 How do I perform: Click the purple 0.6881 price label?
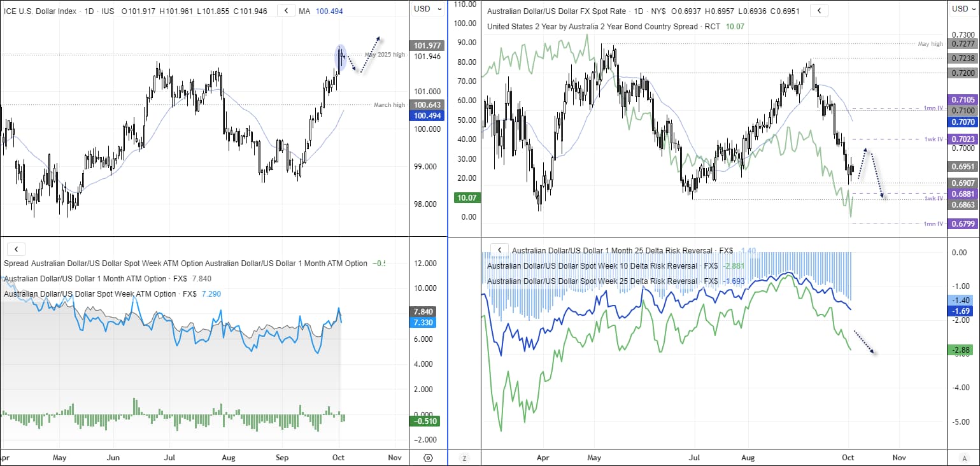coord(962,194)
